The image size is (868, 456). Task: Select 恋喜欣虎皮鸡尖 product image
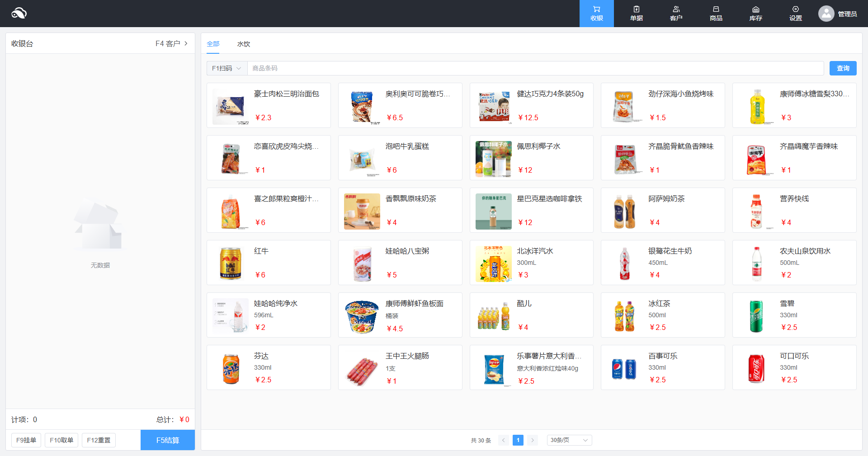pos(231,159)
